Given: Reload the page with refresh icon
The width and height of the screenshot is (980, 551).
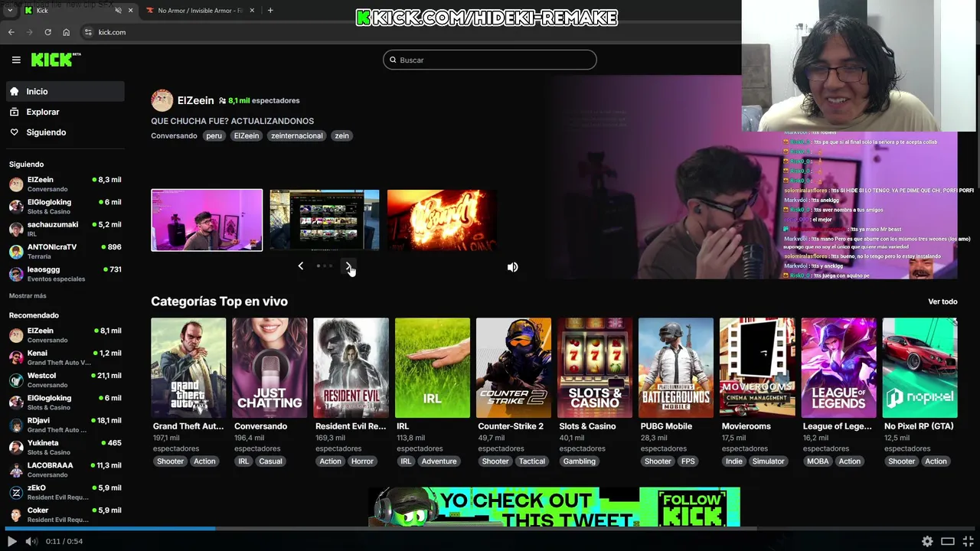Looking at the screenshot, I should (47, 32).
